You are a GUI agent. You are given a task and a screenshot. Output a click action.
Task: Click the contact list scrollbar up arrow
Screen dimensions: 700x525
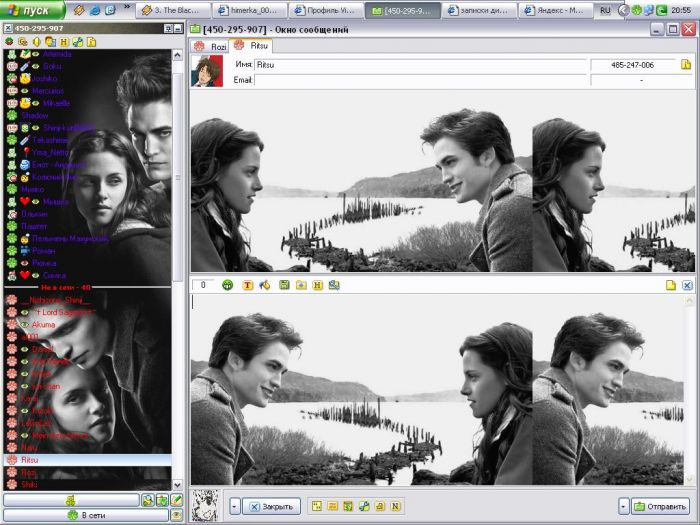click(177, 55)
